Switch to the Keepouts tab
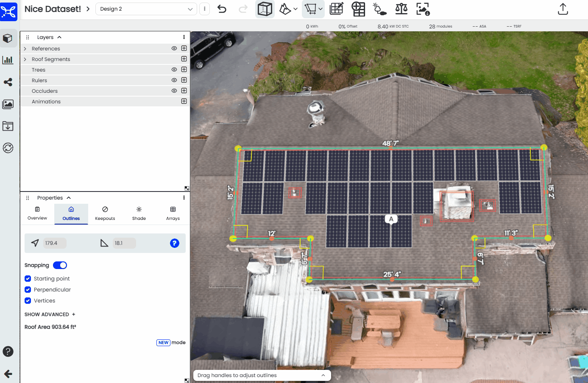The height and width of the screenshot is (383, 588). click(105, 214)
